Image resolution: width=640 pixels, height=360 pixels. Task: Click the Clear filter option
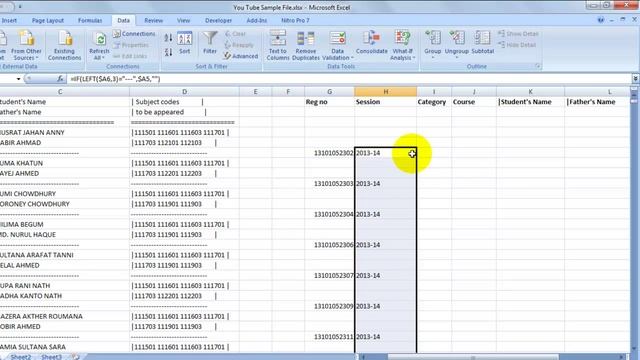pyautogui.click(x=235, y=34)
